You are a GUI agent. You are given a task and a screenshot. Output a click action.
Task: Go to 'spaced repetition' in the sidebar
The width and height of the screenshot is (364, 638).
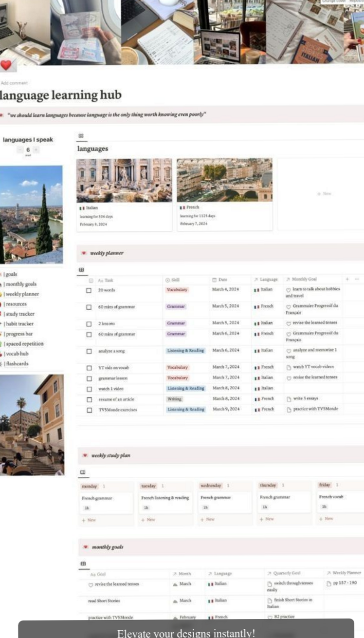tap(23, 344)
